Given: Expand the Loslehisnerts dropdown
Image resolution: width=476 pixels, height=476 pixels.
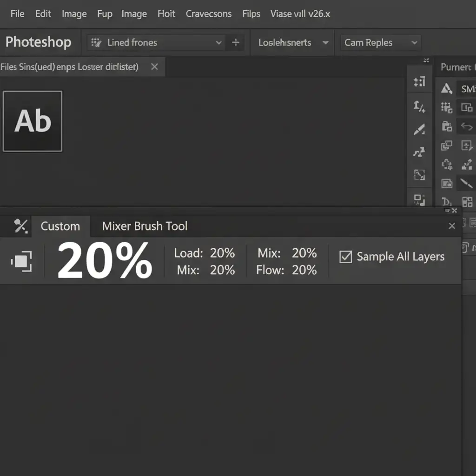Looking at the screenshot, I should pos(325,43).
